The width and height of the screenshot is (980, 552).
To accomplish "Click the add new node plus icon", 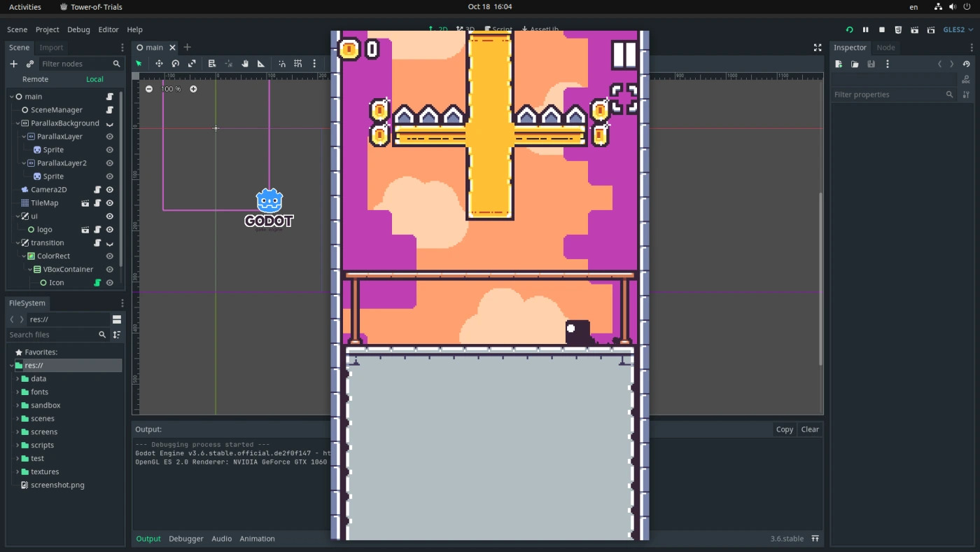I will (x=13, y=64).
